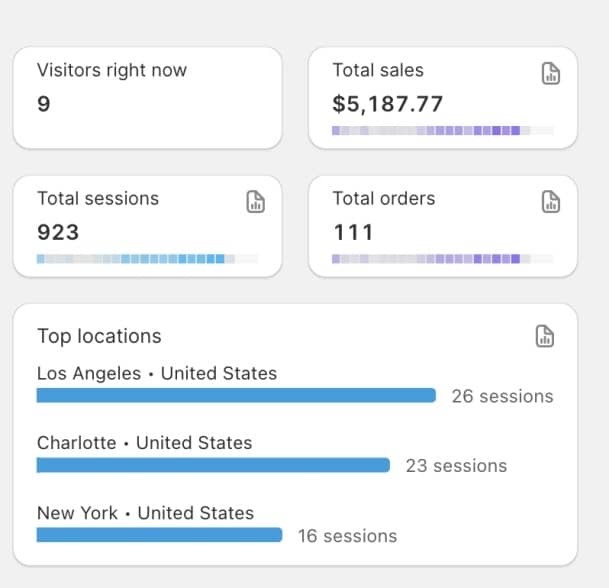The height and width of the screenshot is (588, 609).
Task: Open the Total sales report icon
Action: [550, 73]
